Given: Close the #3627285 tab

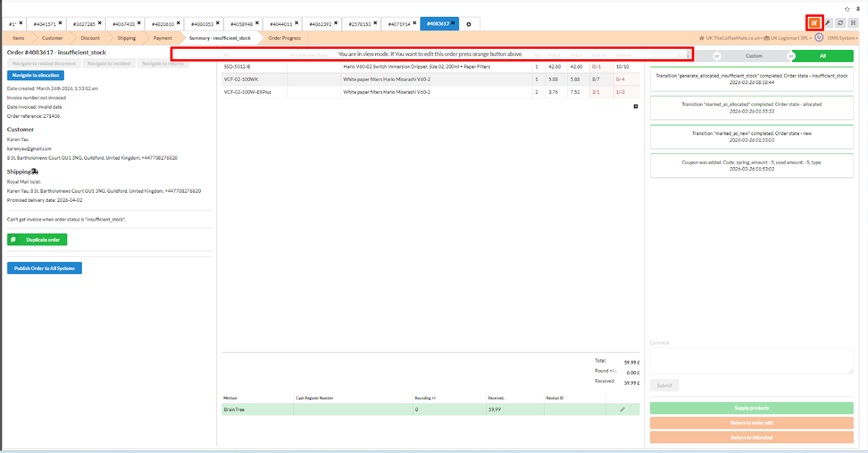Looking at the screenshot, I should coord(100,23).
